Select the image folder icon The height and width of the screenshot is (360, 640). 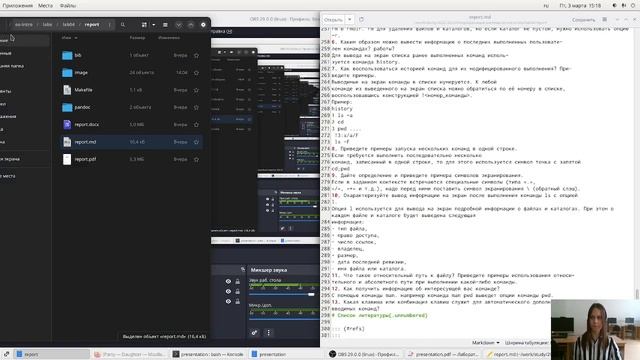pos(67,73)
